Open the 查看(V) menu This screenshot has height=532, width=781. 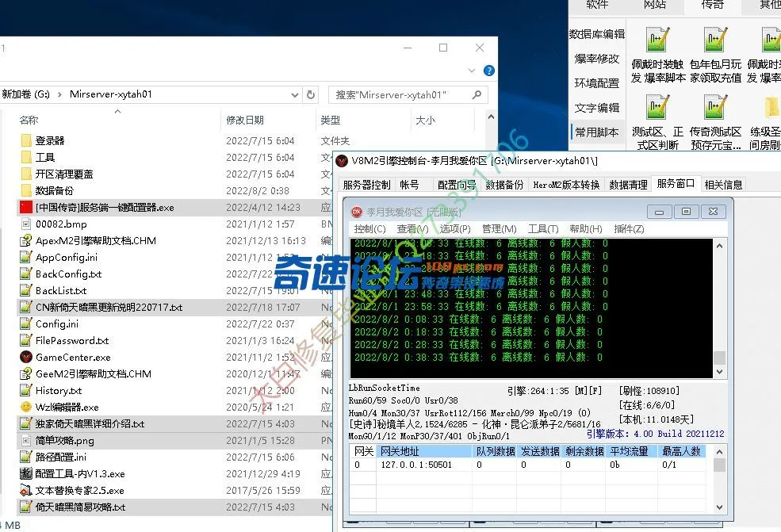(x=412, y=228)
